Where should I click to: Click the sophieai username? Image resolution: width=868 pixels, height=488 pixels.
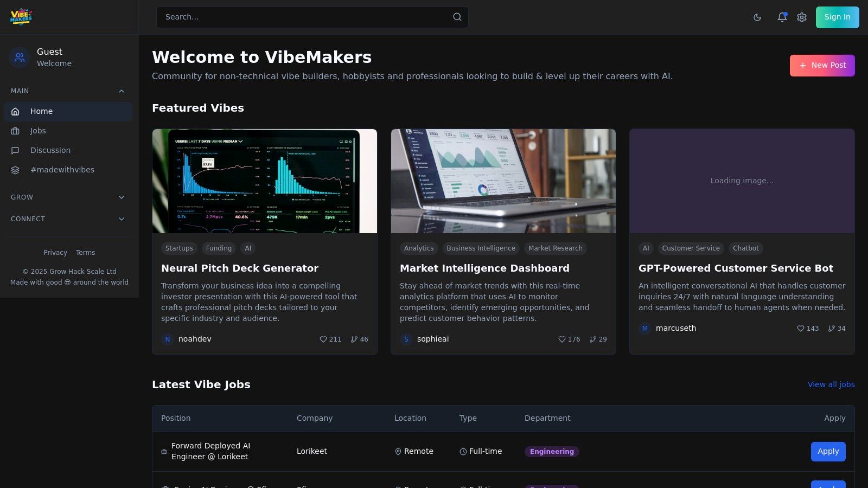coord(433,339)
